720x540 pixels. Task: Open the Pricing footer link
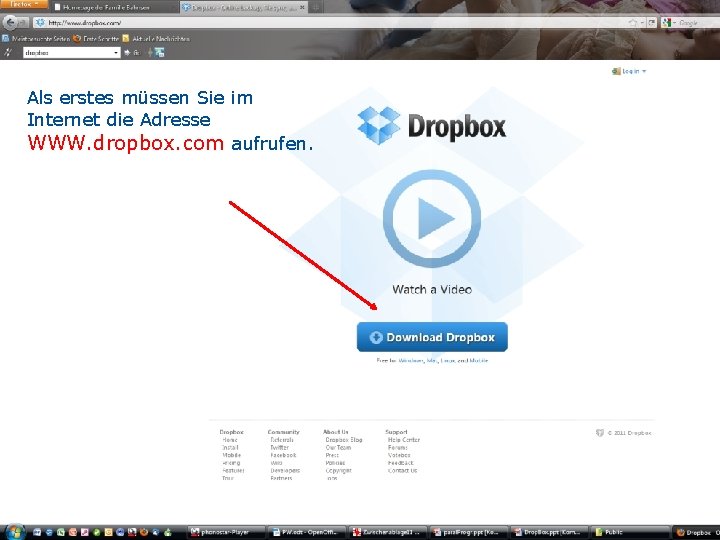tap(231, 463)
